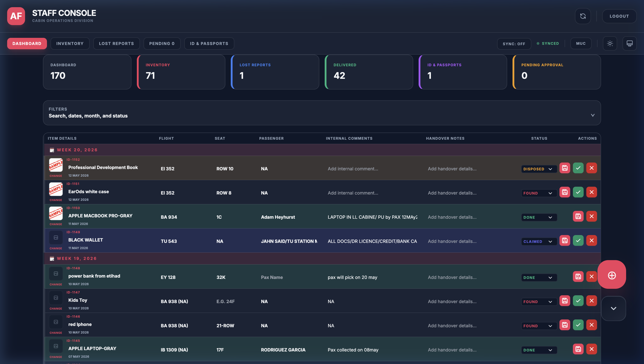The height and width of the screenshot is (364, 644).
Task: Delete the APPLE MACBOOK PRO-GRAY entry
Action: (591, 216)
